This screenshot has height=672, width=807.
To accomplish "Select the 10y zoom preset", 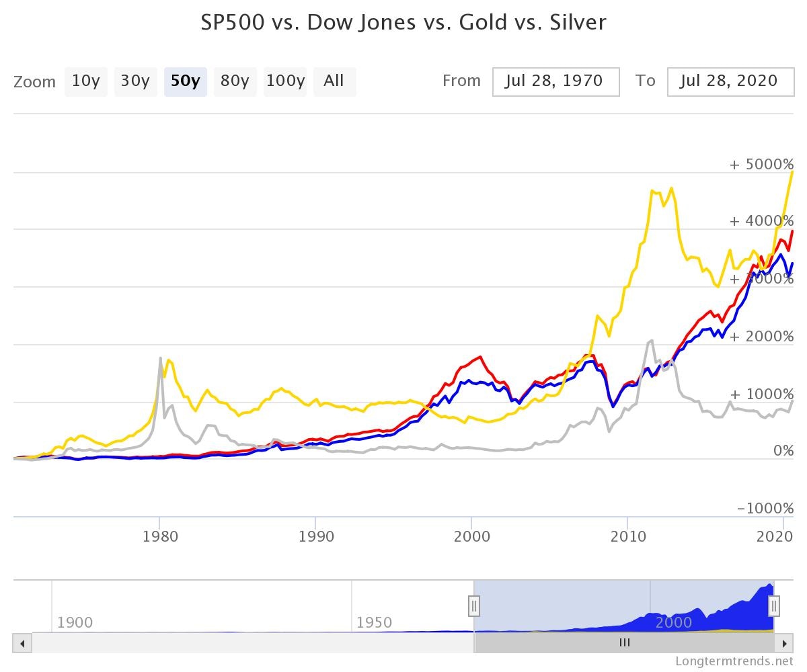I will click(85, 81).
